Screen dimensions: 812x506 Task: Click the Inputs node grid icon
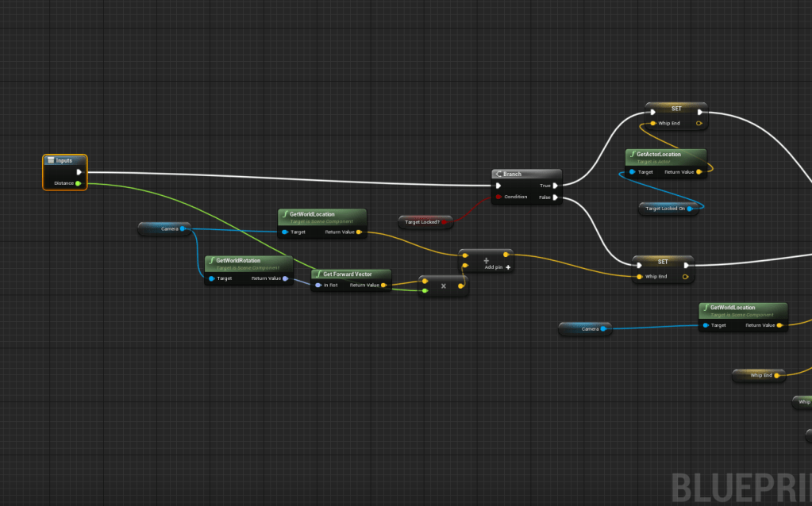(50, 160)
